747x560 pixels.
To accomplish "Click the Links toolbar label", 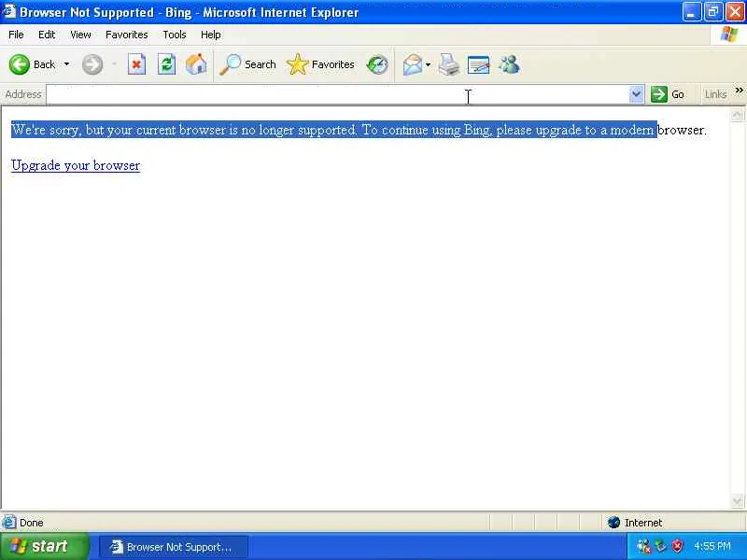I will point(715,94).
